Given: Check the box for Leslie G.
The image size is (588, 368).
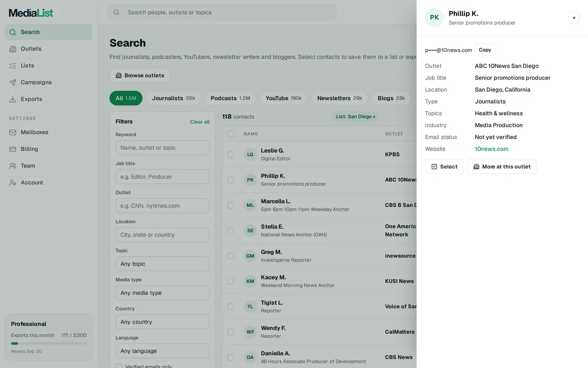Looking at the screenshot, I should tap(231, 155).
